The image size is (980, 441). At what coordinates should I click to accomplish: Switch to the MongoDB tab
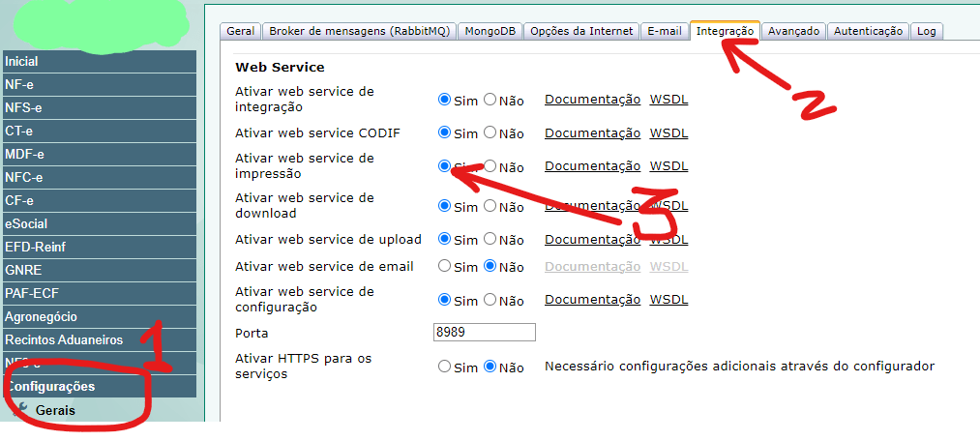click(490, 31)
